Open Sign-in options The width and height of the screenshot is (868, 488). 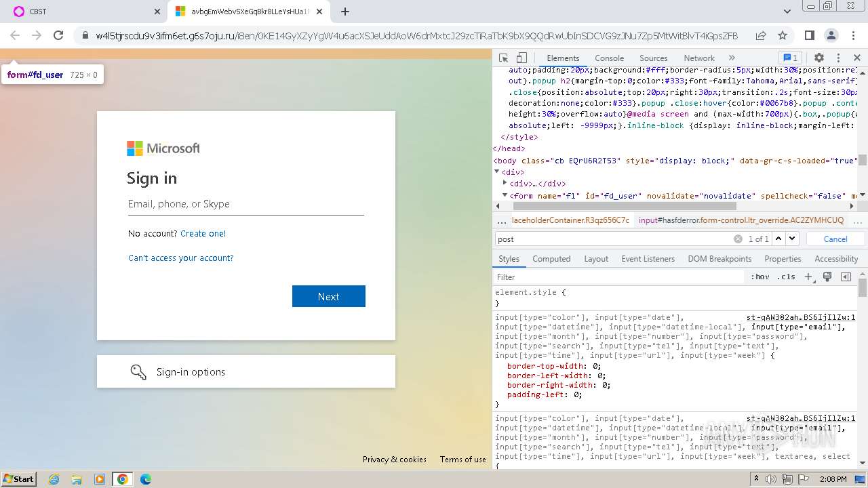coord(246,371)
